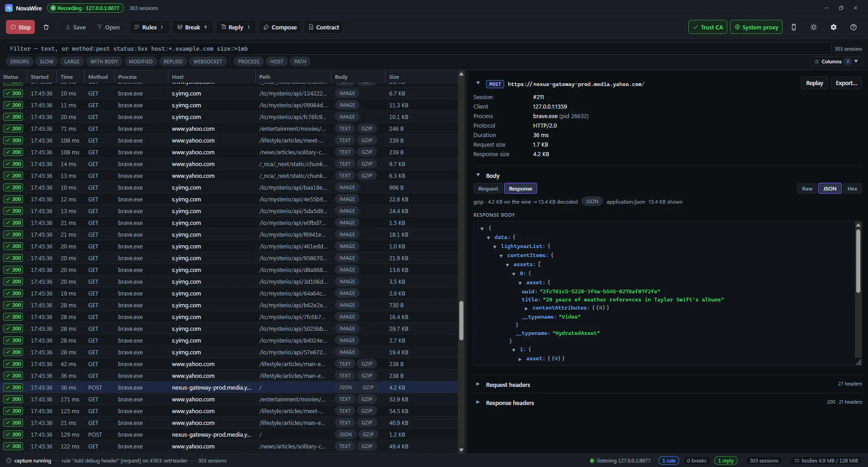Stop the recording
The width and height of the screenshot is (868, 467).
pos(20,27)
